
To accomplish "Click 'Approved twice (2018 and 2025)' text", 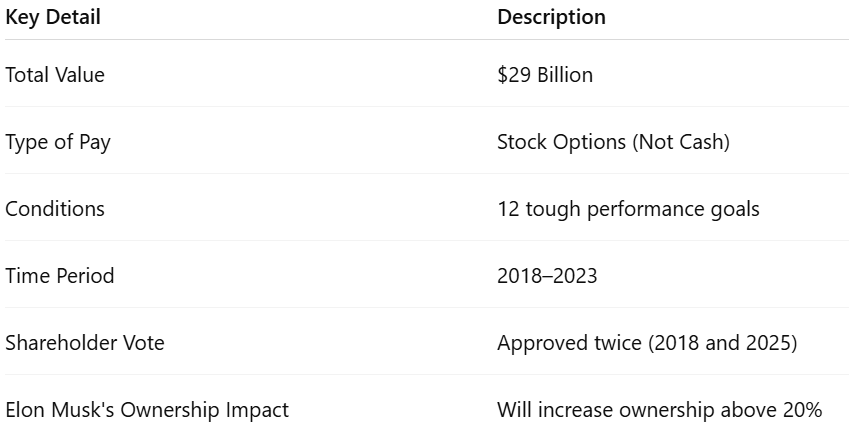I will tap(647, 343).
